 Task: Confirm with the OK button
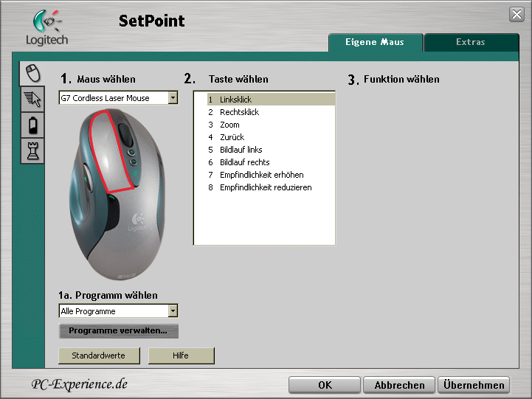pyautogui.click(x=325, y=385)
